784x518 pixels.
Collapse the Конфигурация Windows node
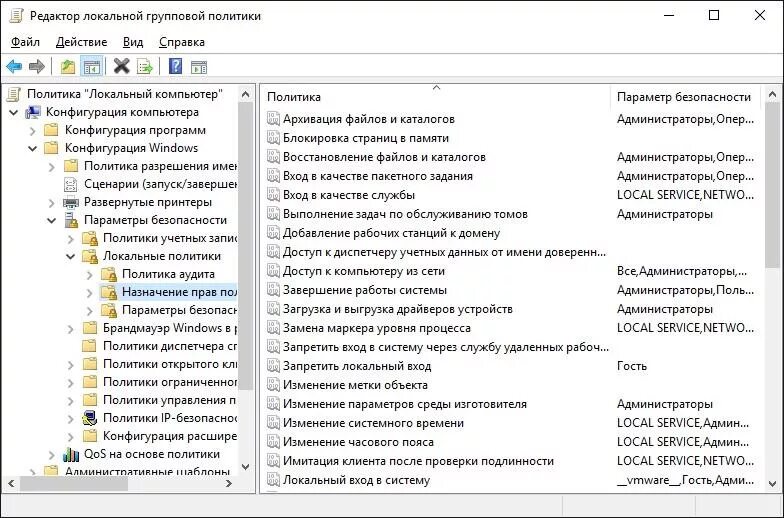[32, 148]
